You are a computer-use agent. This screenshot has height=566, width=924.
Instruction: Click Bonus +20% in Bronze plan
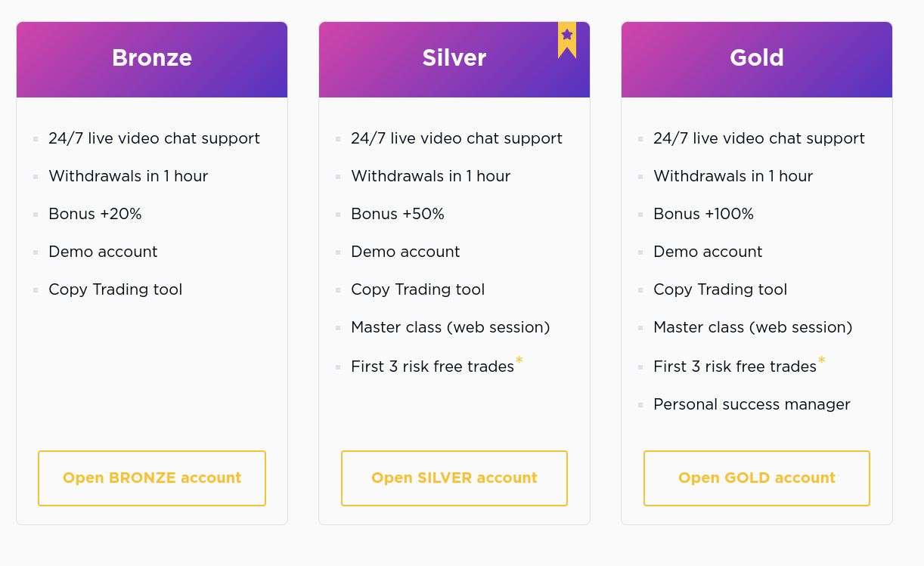95,214
